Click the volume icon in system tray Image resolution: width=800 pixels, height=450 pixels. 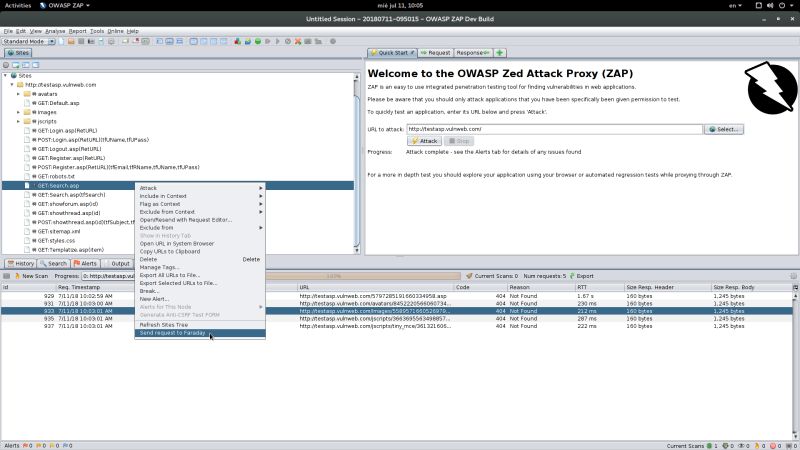pyautogui.click(x=770, y=6)
